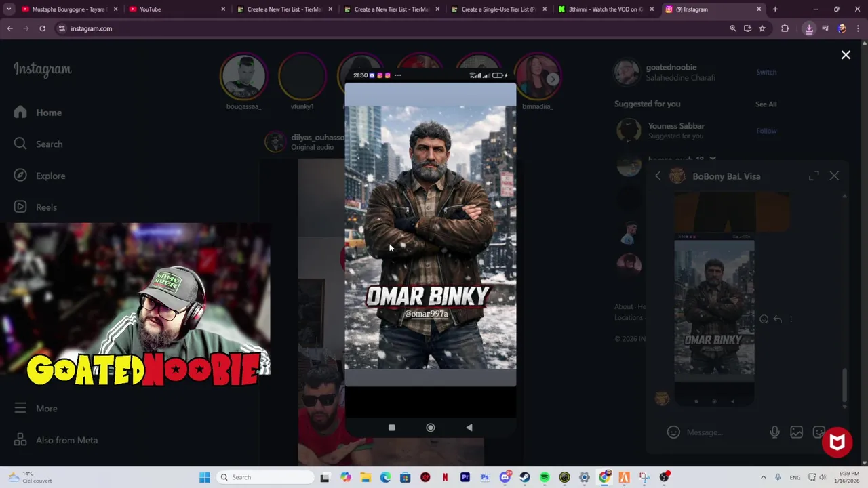Advance stories with the next arrow

(x=553, y=79)
